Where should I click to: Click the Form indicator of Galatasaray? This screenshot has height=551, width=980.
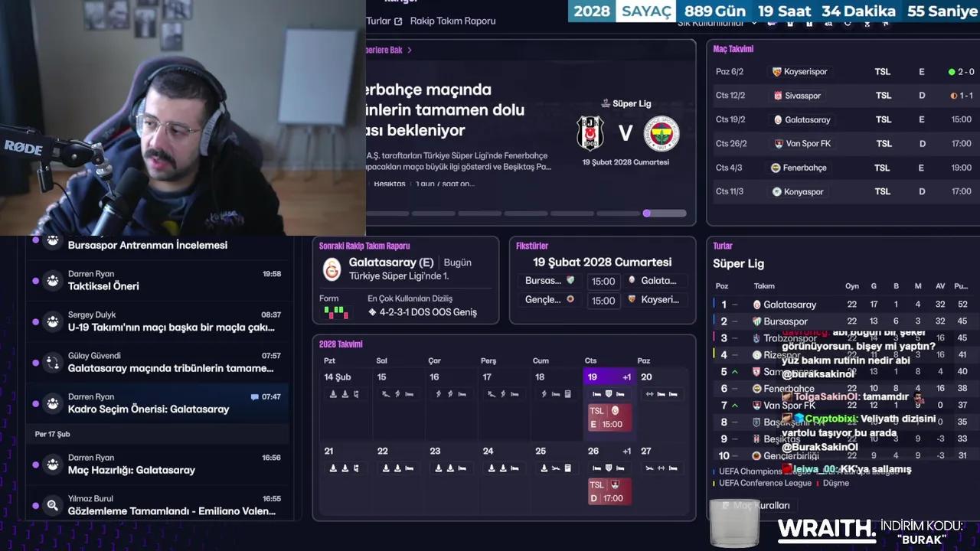coord(336,312)
